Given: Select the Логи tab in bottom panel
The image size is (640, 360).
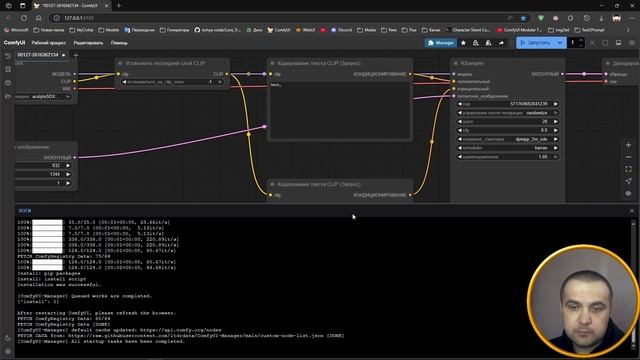Looking at the screenshot, I should [24, 211].
